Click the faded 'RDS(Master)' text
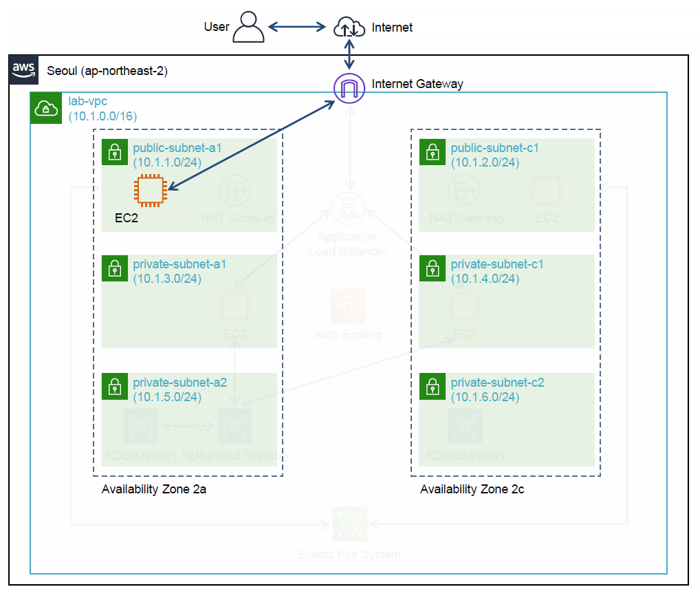This screenshot has width=700, height=589. tap(141, 456)
